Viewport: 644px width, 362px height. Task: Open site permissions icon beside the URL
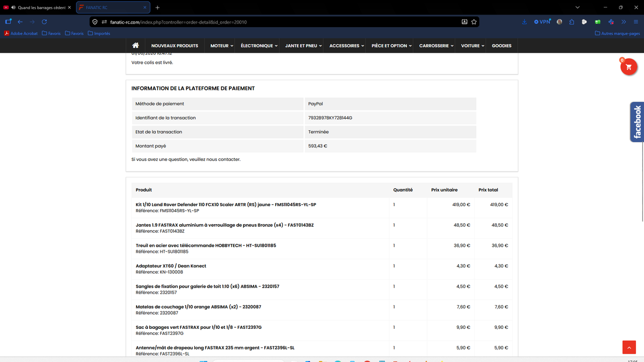(x=104, y=22)
